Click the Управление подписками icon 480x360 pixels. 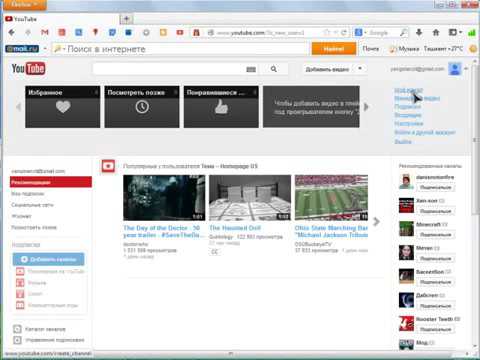pos(17,340)
